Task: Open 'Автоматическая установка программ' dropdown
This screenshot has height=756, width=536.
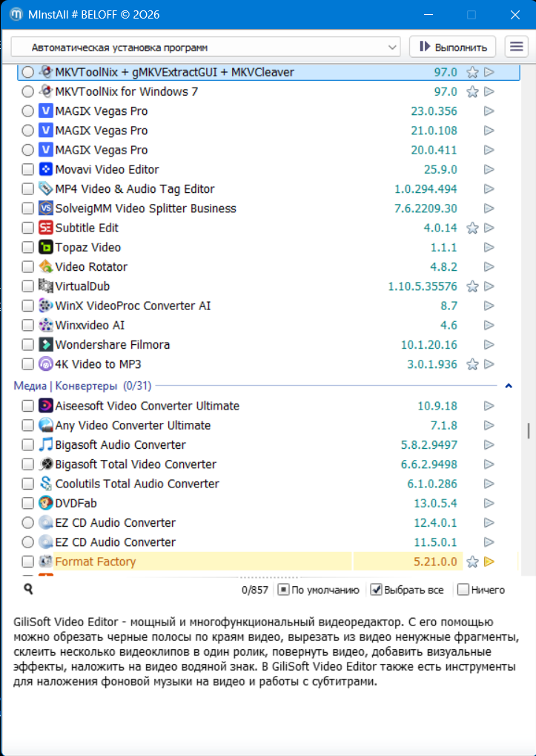Action: pyautogui.click(x=205, y=47)
